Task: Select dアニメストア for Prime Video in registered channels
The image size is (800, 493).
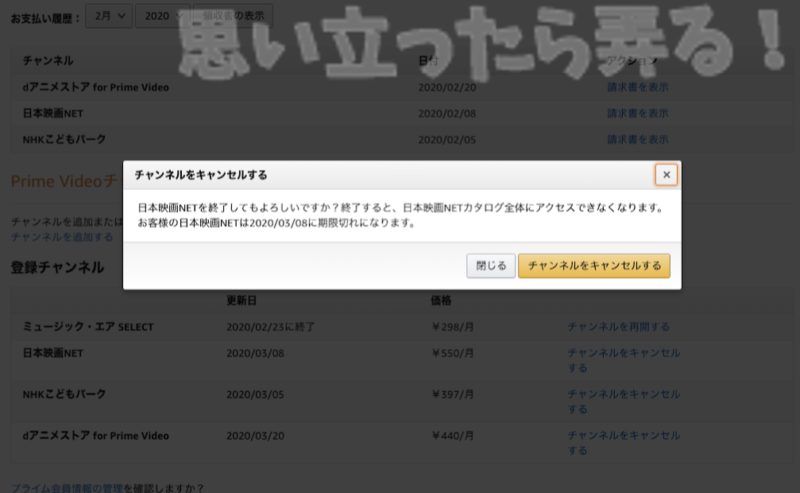Action: click(x=95, y=436)
